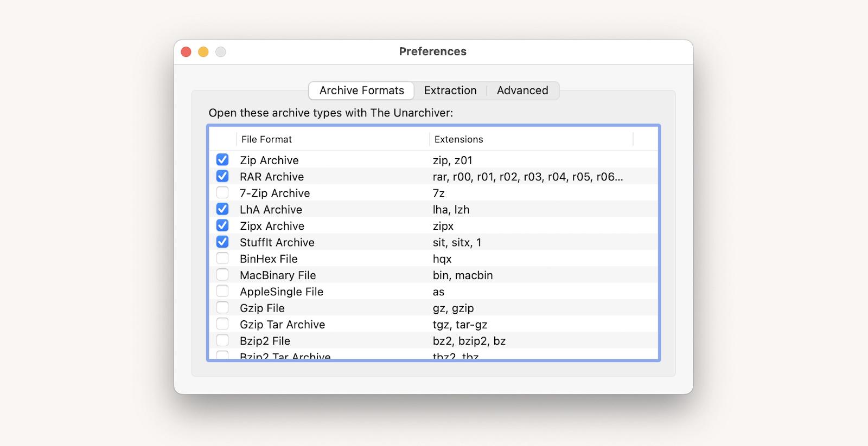The image size is (868, 446).
Task: Select the RAR Archive extensions cell
Action: (527, 177)
